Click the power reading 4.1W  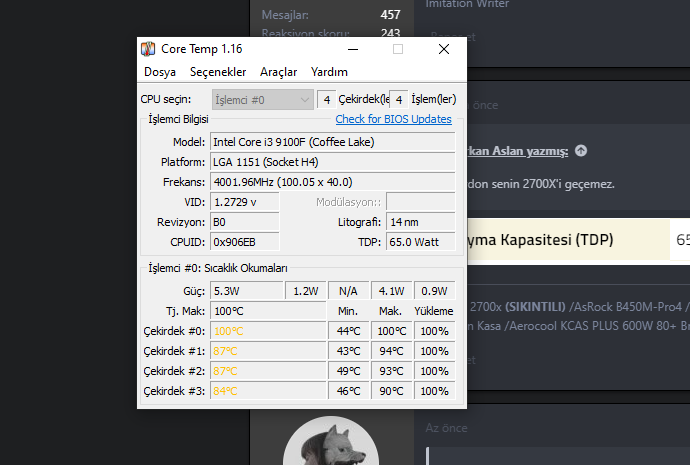(x=391, y=291)
